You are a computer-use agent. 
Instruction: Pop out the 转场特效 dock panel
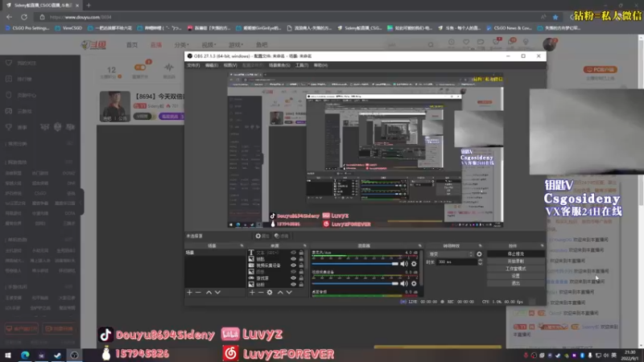click(480, 246)
